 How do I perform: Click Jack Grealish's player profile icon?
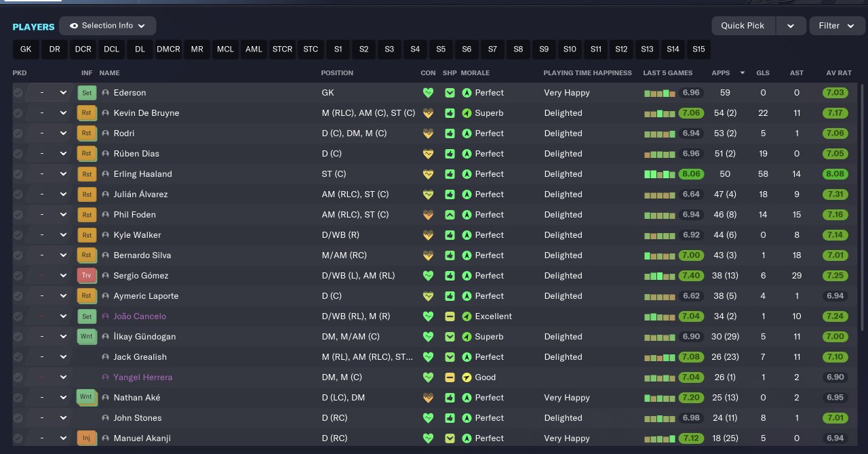coord(106,357)
